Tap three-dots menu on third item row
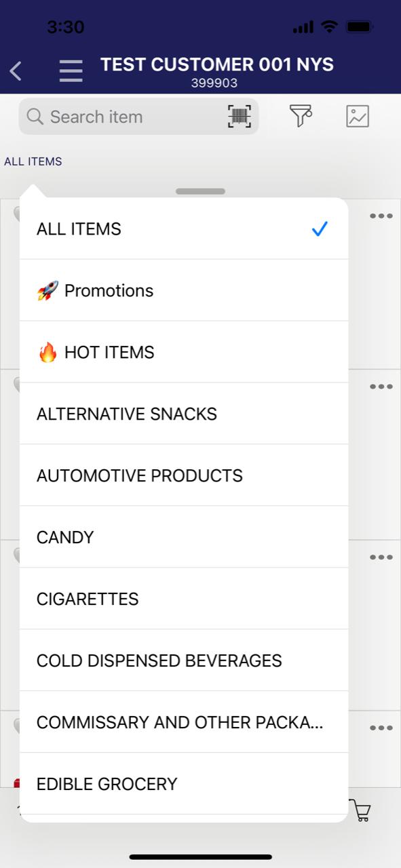401x868 pixels. 381,557
